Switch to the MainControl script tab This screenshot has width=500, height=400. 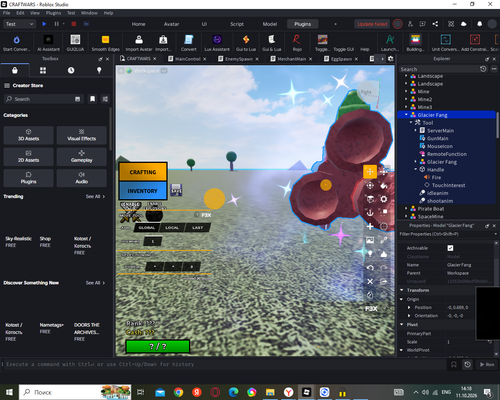[x=188, y=59]
